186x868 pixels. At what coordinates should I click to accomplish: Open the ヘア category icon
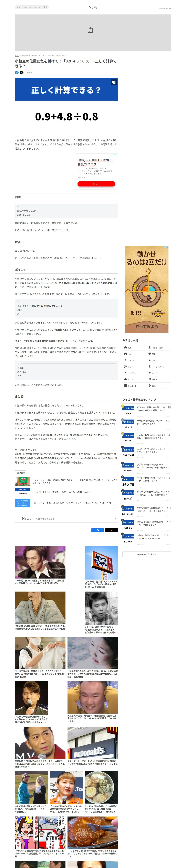pos(126,354)
